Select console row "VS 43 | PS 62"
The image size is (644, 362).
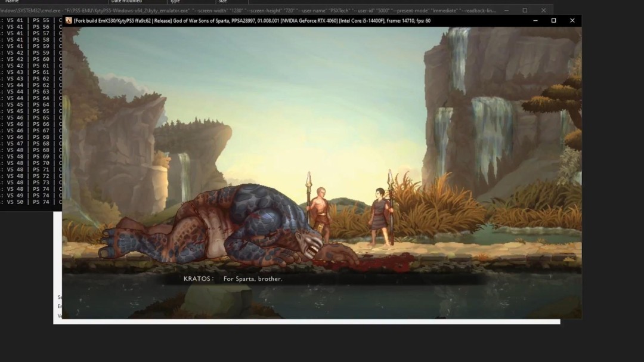[31, 79]
